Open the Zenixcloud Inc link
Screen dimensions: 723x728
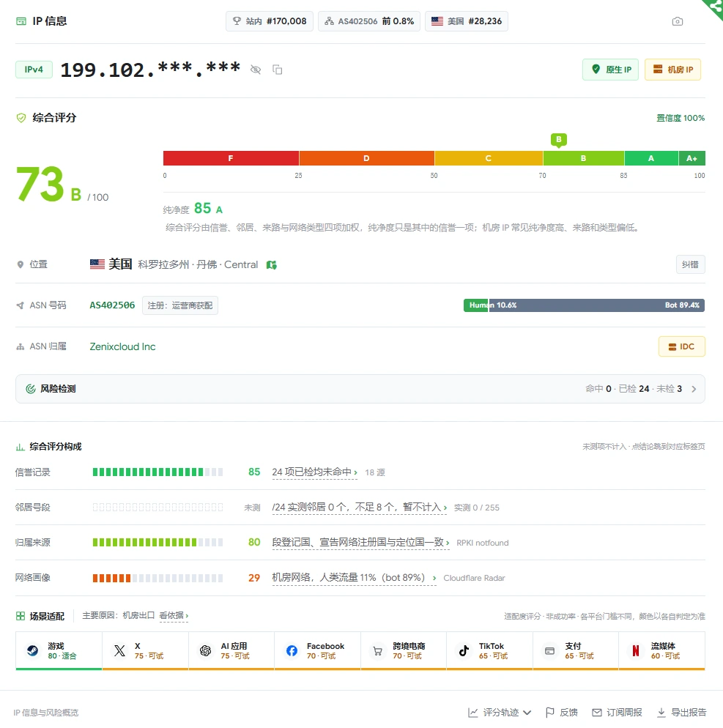point(122,347)
